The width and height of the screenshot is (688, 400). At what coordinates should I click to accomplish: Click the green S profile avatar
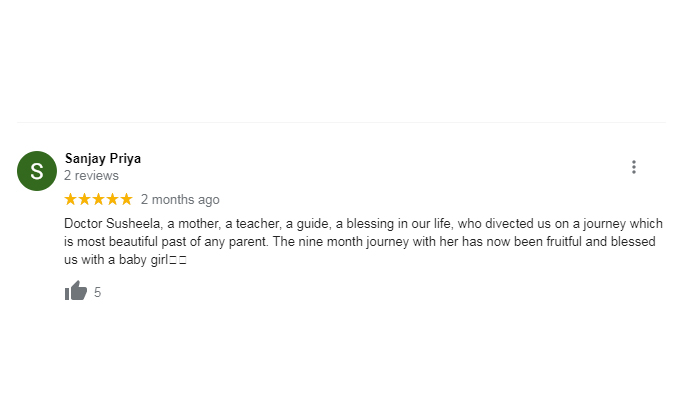pyautogui.click(x=37, y=171)
